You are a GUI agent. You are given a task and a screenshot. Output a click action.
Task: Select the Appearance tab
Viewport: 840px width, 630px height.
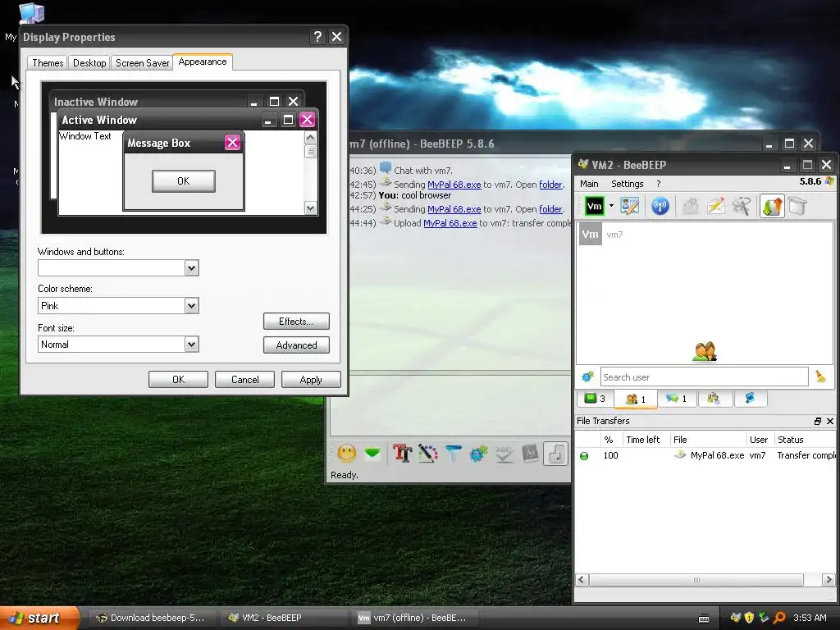click(x=203, y=62)
